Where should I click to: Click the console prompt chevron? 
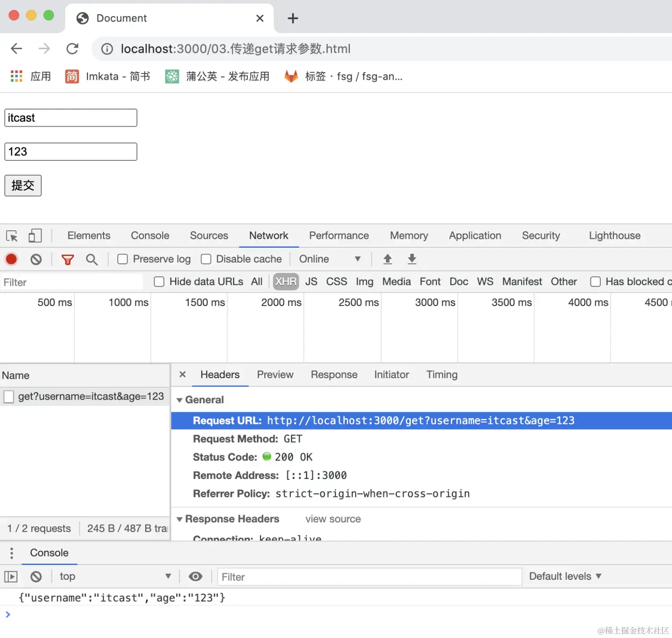tap(8, 614)
